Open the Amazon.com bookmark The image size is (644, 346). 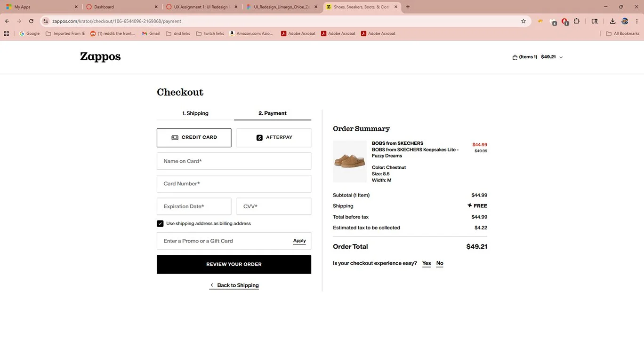pos(251,33)
